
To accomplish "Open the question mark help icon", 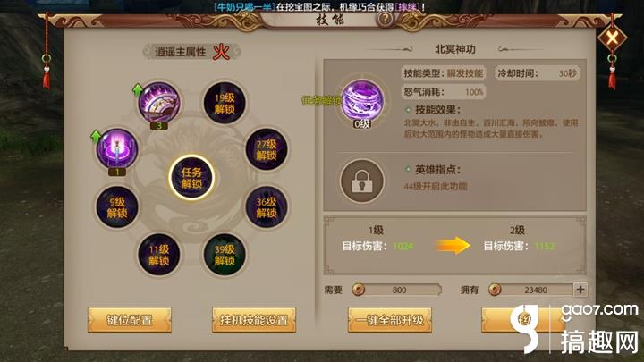I will 386,19.
